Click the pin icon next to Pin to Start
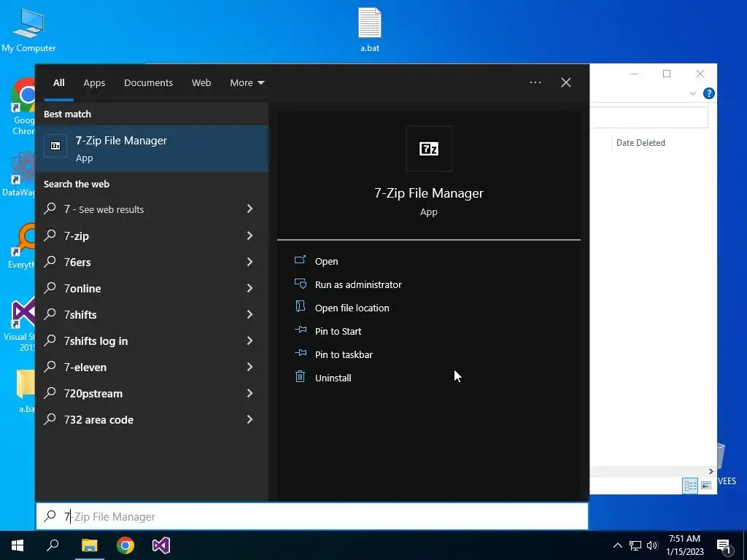This screenshot has height=560, width=747. click(300, 330)
